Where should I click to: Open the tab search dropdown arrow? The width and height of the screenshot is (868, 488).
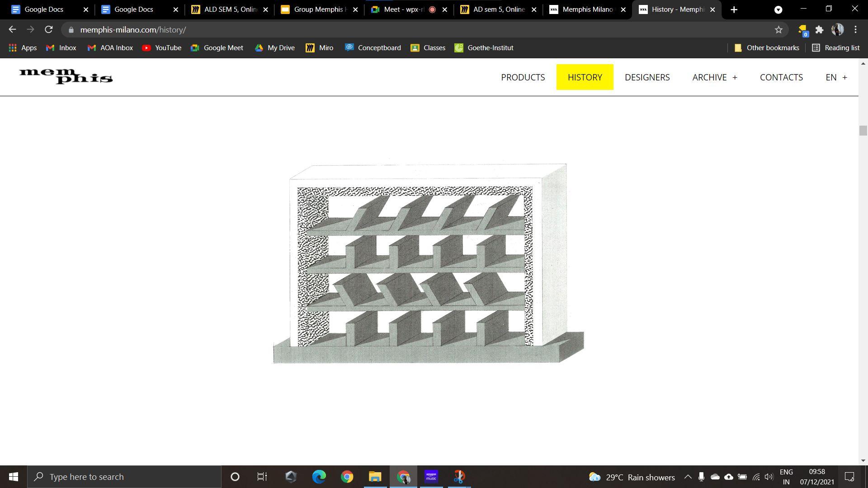coord(778,9)
